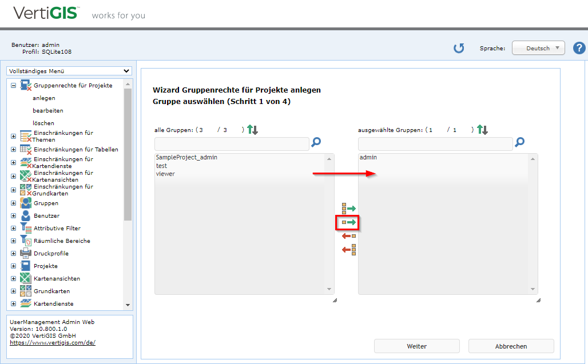Click the Kartenansichten map icon
This screenshot has width=588, height=364.
pos(26,278)
